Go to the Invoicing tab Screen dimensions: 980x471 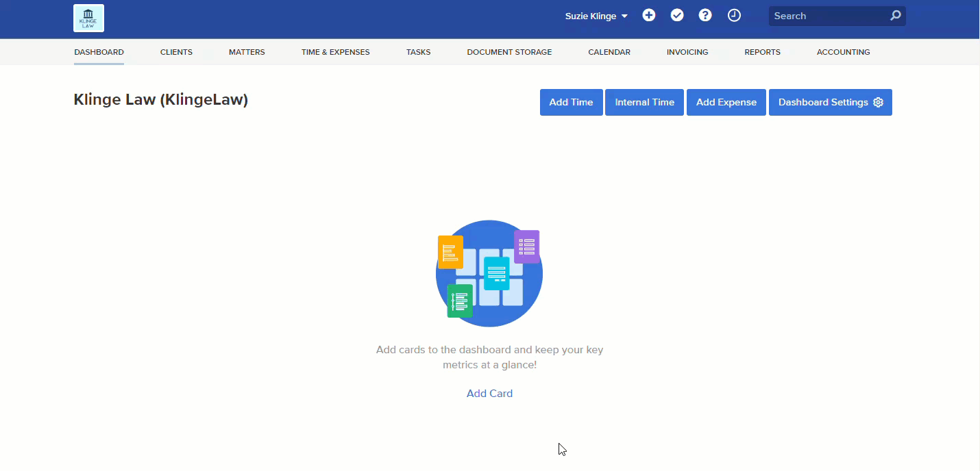[687, 52]
